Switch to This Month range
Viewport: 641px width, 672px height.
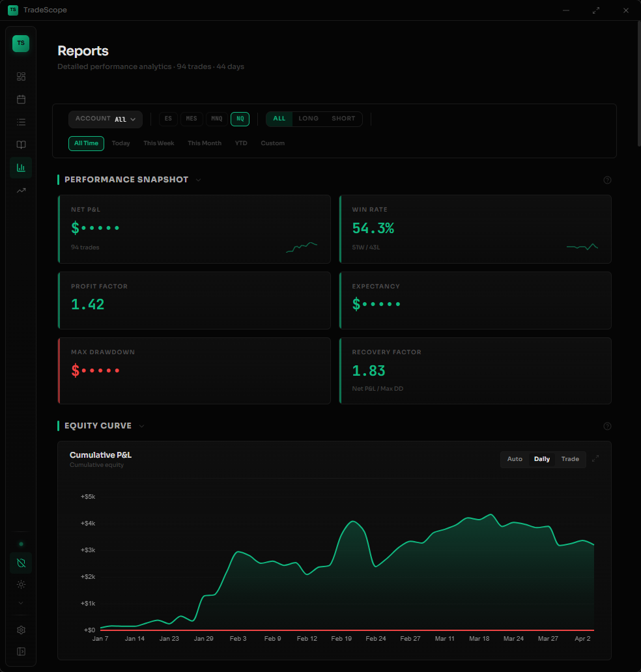205,143
